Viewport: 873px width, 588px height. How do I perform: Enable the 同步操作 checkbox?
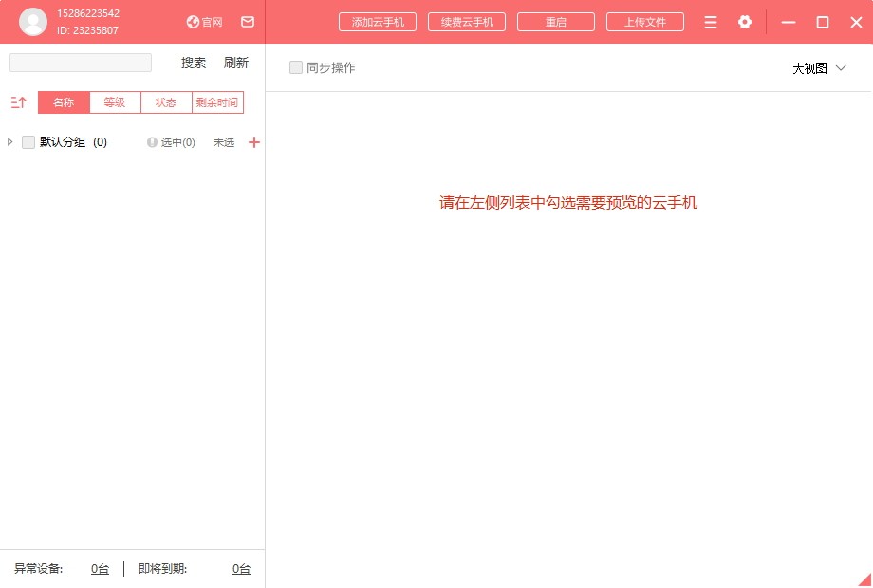pyautogui.click(x=296, y=67)
